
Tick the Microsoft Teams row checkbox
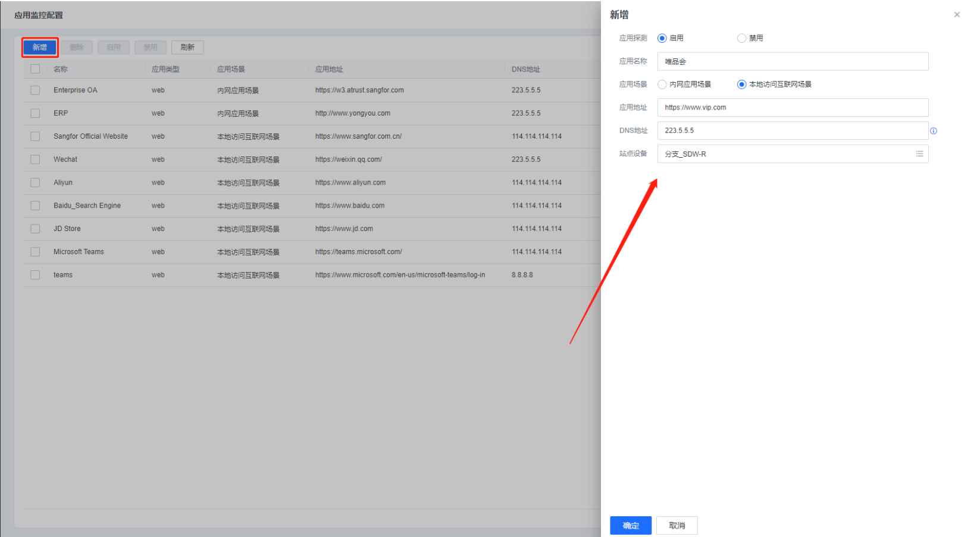(x=35, y=252)
